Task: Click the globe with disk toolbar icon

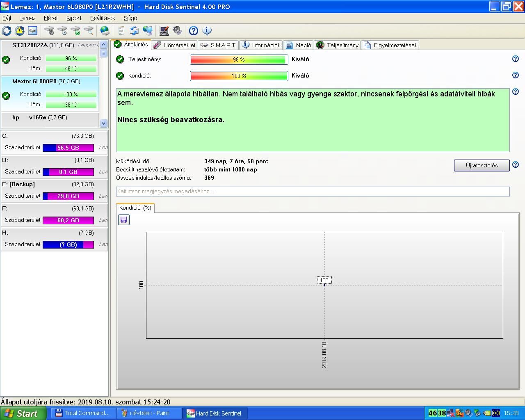Action: click(105, 31)
